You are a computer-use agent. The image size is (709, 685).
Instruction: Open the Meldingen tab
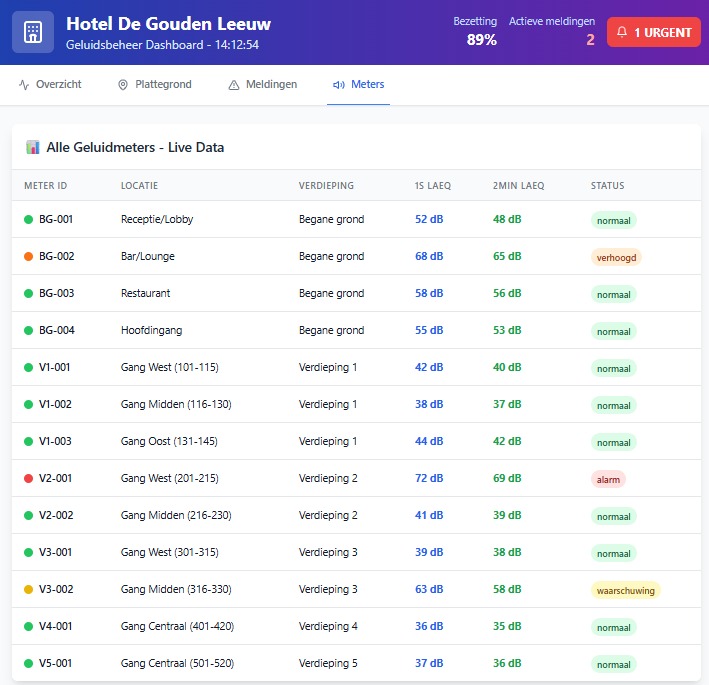click(x=262, y=85)
